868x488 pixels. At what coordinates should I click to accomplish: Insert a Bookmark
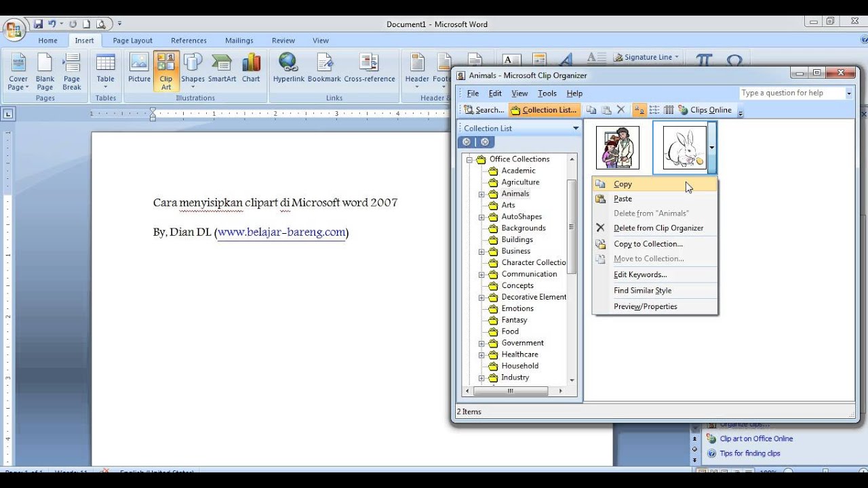tap(324, 68)
